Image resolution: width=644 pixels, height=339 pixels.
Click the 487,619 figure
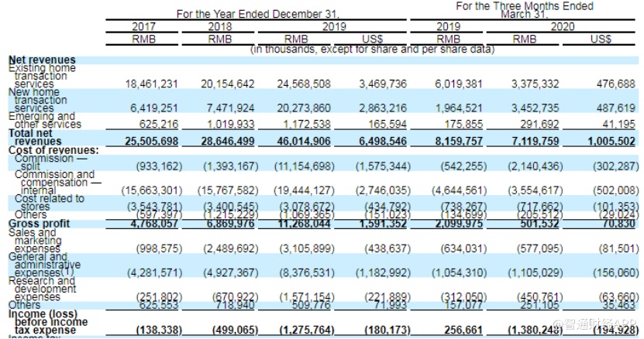click(x=616, y=108)
